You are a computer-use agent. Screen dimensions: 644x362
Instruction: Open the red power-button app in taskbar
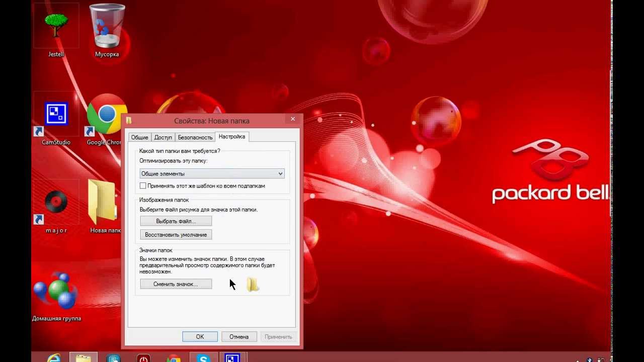tap(144, 358)
